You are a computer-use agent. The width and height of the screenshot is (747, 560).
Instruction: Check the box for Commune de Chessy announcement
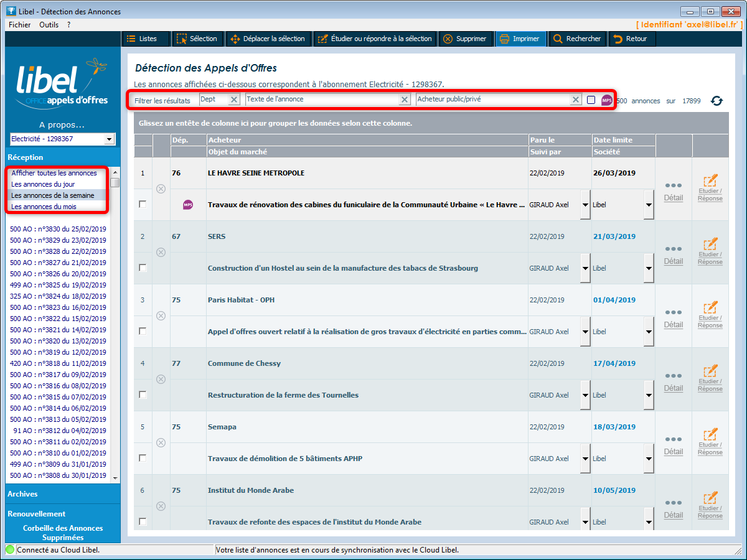(x=143, y=394)
